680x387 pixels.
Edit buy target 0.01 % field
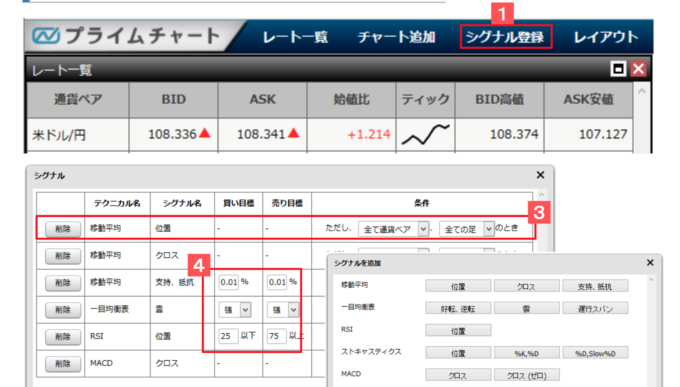[229, 282]
